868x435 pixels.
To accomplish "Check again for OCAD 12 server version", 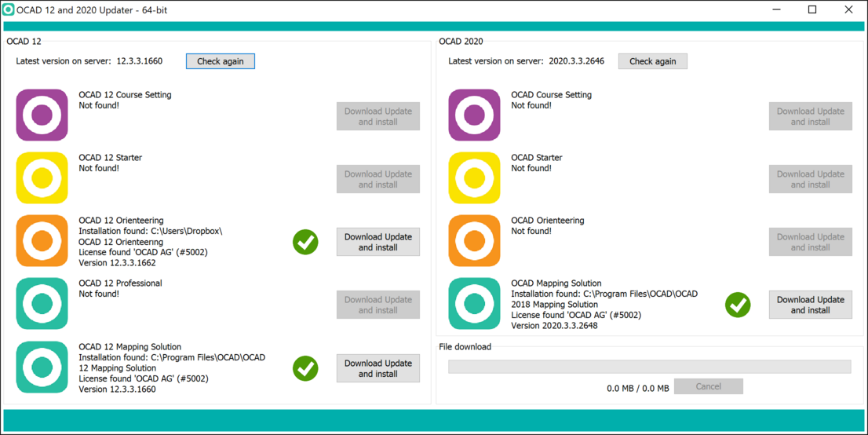I will [221, 61].
